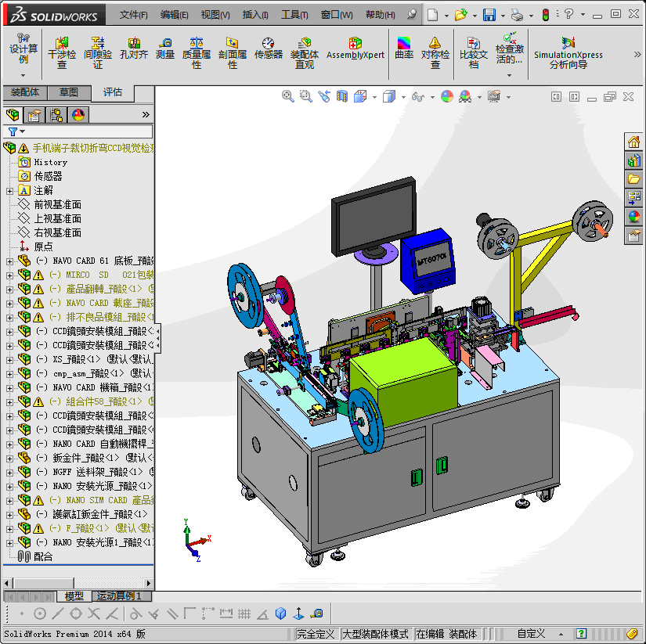This screenshot has width=646, height=644.
Task: Open the Interference Detection (干涉检查) tool
Action: point(62,52)
